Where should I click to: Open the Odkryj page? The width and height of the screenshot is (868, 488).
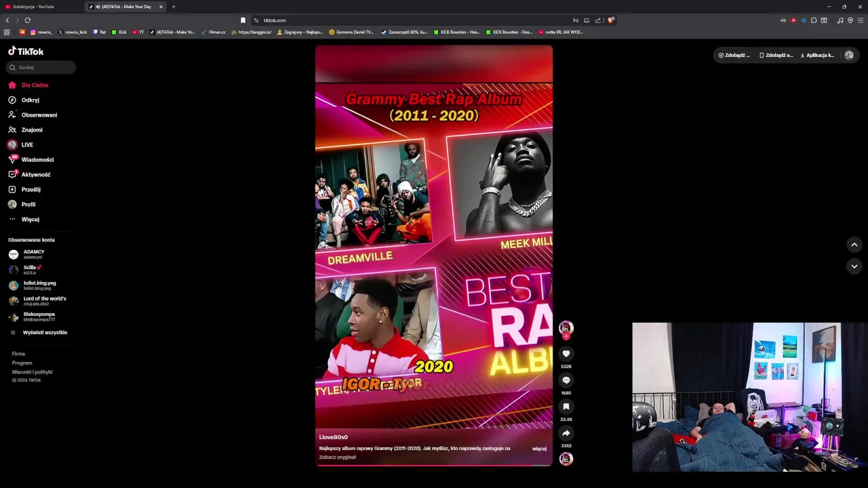pos(24,100)
